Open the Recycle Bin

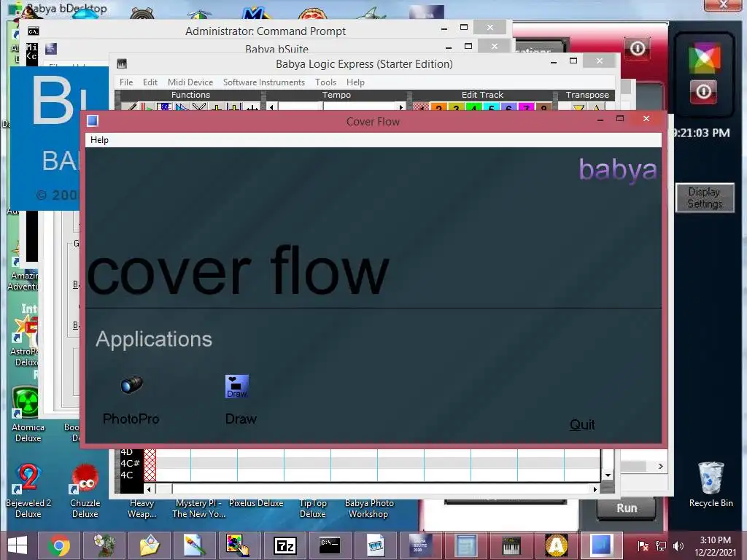click(711, 478)
